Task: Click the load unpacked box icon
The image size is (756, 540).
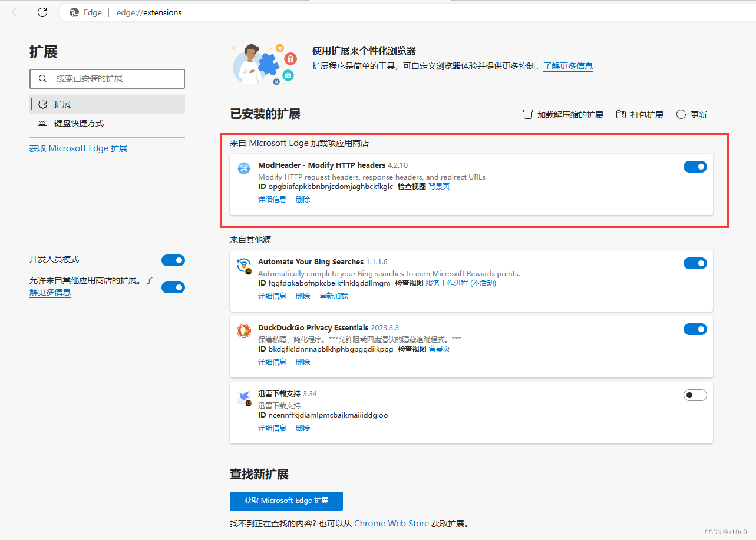Action: pyautogui.click(x=528, y=114)
